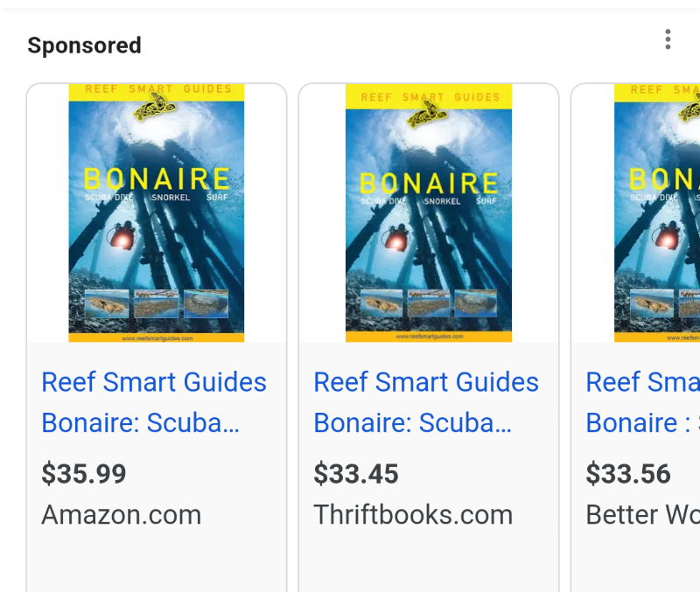Click the turtle logo on the first book cover
This screenshot has width=700, height=592.
[x=155, y=108]
